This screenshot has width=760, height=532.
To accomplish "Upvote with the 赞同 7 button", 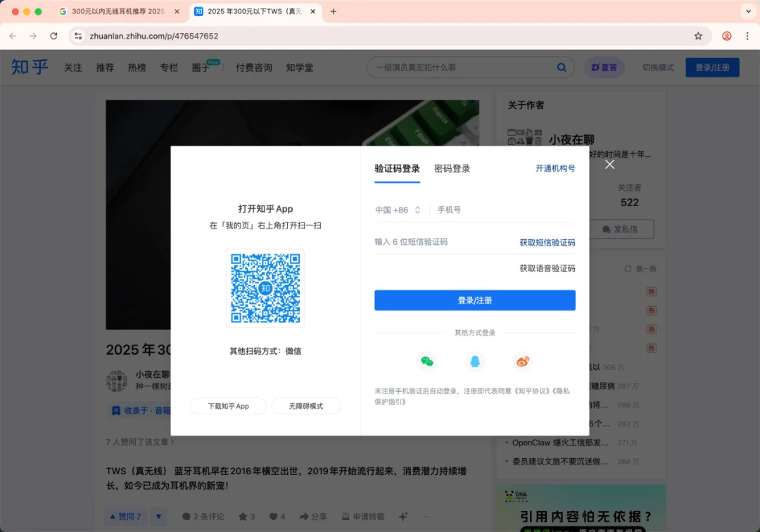I will click(125, 516).
